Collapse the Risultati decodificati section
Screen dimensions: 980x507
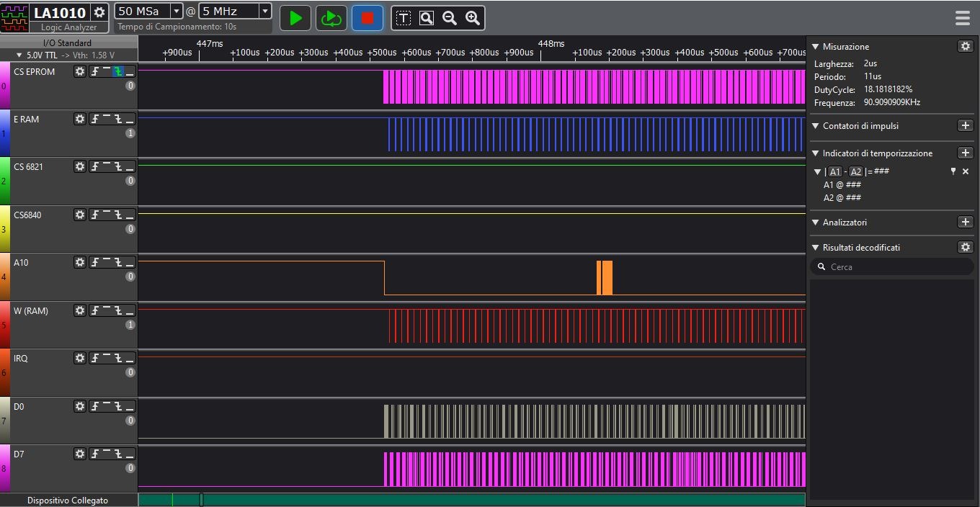pos(816,247)
